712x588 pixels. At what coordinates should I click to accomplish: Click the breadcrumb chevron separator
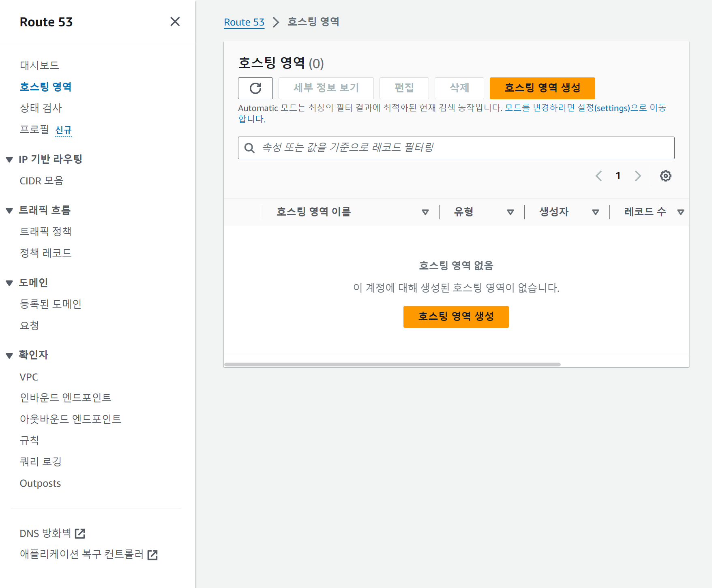276,22
